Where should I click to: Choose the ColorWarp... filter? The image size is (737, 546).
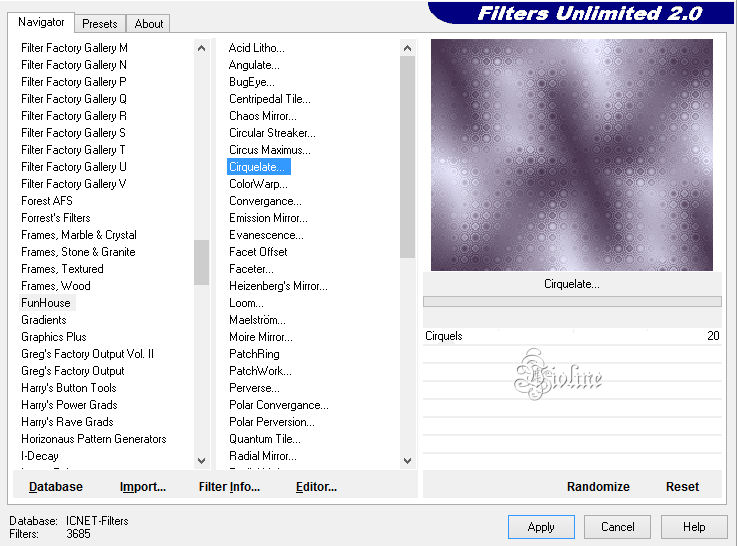pos(258,184)
